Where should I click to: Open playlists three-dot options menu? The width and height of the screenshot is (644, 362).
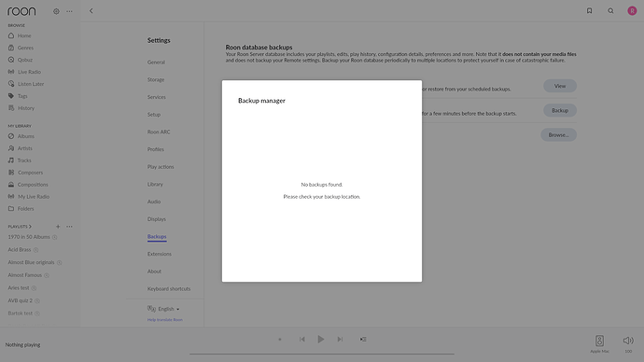pyautogui.click(x=69, y=227)
